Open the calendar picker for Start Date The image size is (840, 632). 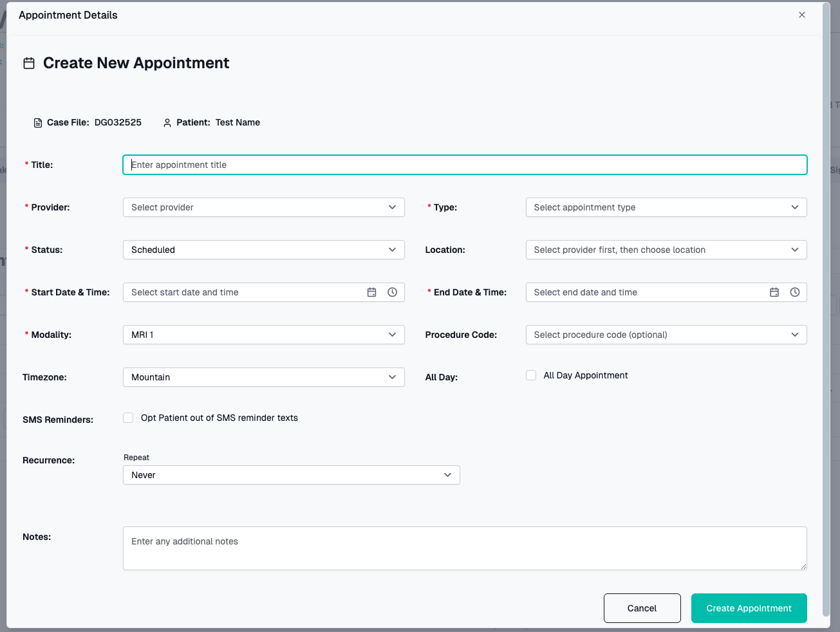click(x=372, y=292)
